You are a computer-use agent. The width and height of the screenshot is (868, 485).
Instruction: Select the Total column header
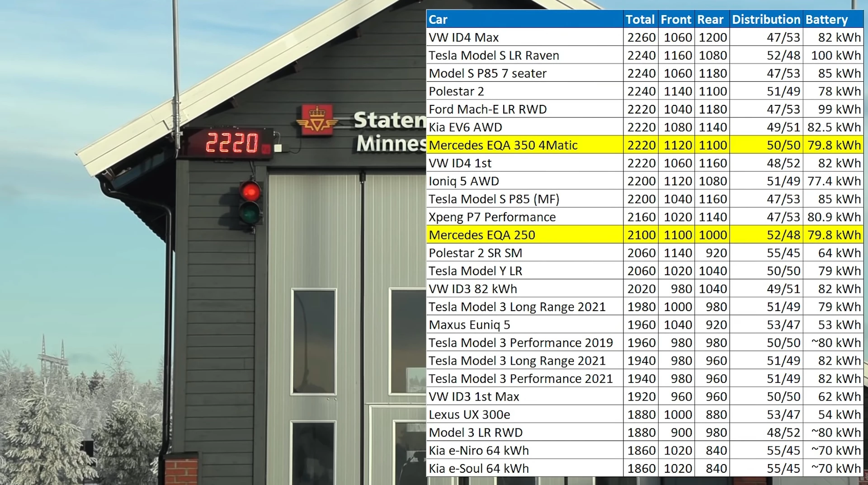pyautogui.click(x=640, y=19)
